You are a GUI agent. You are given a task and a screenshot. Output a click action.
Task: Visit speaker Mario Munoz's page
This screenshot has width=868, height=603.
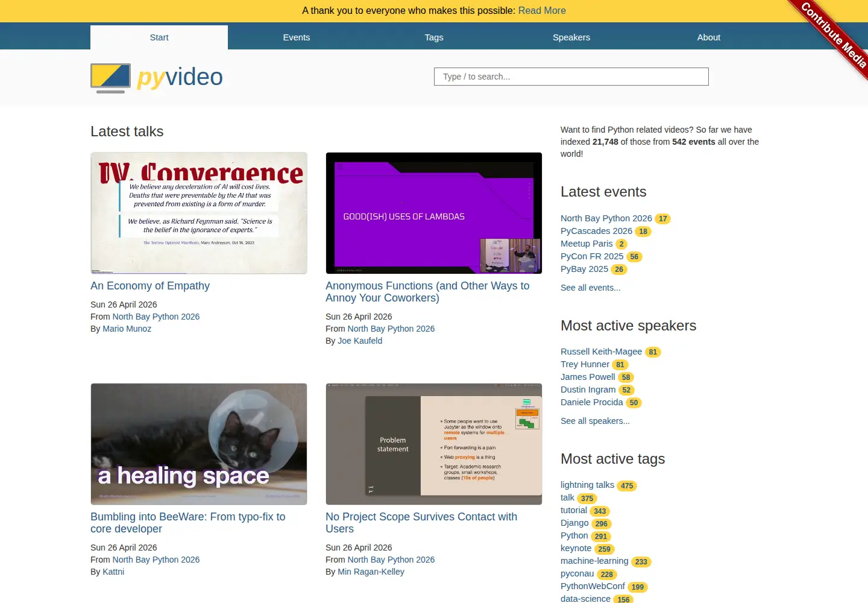[x=127, y=329]
